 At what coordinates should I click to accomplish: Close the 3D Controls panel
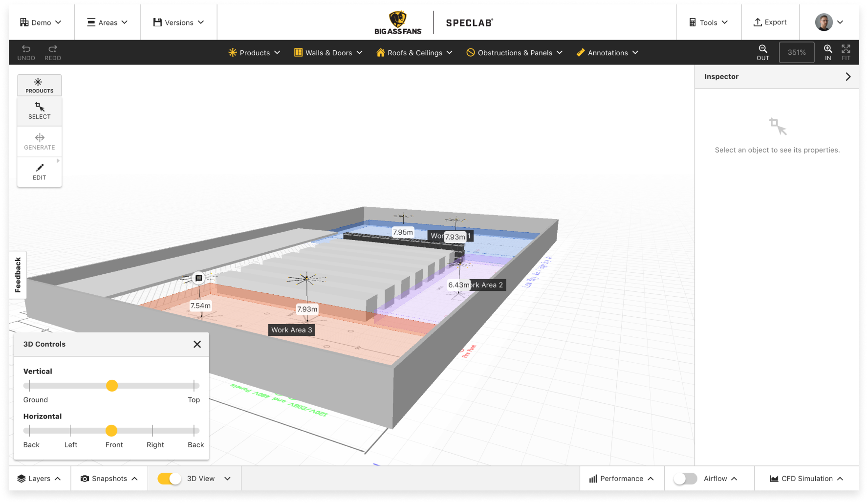pos(197,344)
